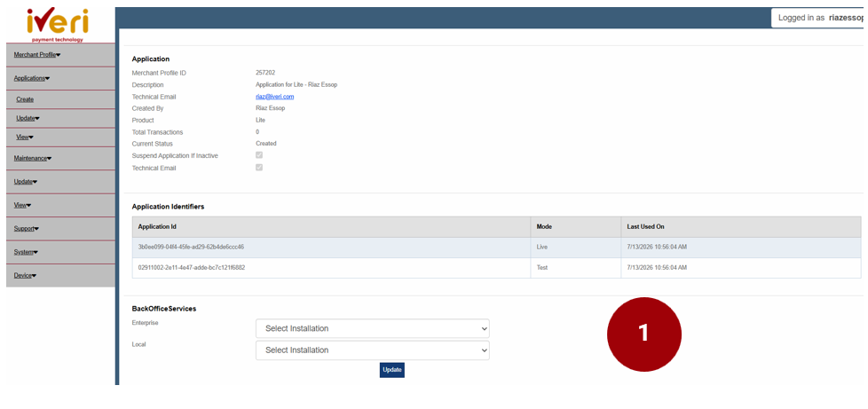The image size is (868, 409).
Task: Select Create under Applications
Action: (x=25, y=99)
